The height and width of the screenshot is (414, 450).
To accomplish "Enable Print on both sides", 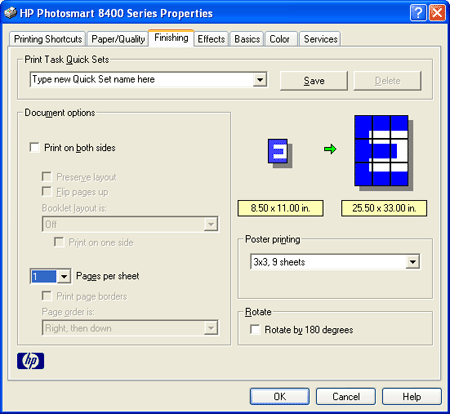I will 35,147.
